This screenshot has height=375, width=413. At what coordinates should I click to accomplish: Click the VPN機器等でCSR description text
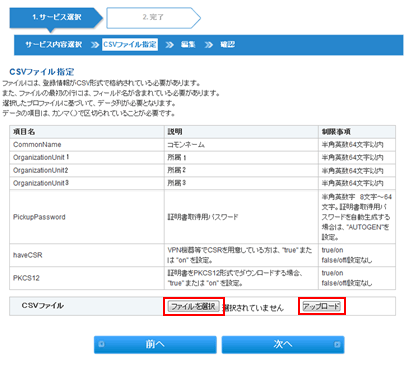[240, 255]
